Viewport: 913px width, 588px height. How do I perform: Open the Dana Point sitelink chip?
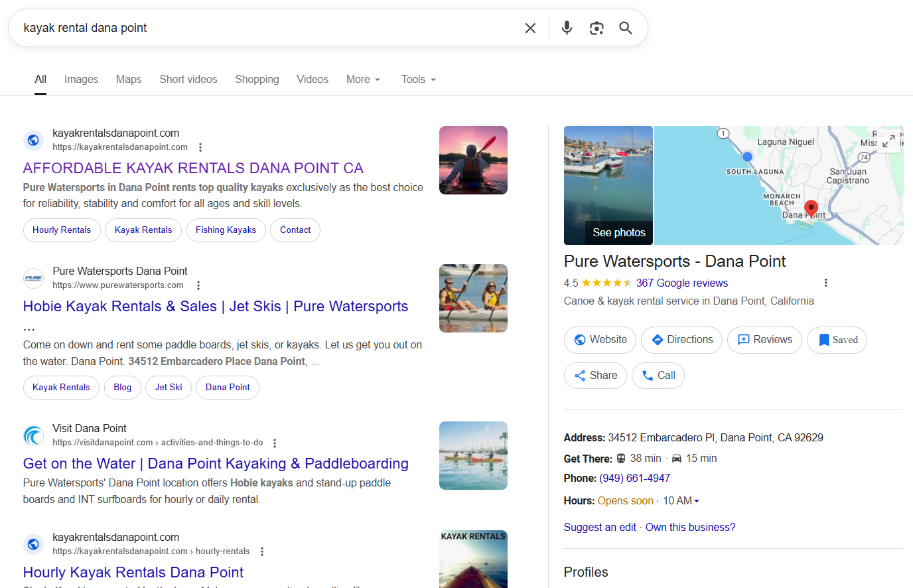pyautogui.click(x=228, y=388)
